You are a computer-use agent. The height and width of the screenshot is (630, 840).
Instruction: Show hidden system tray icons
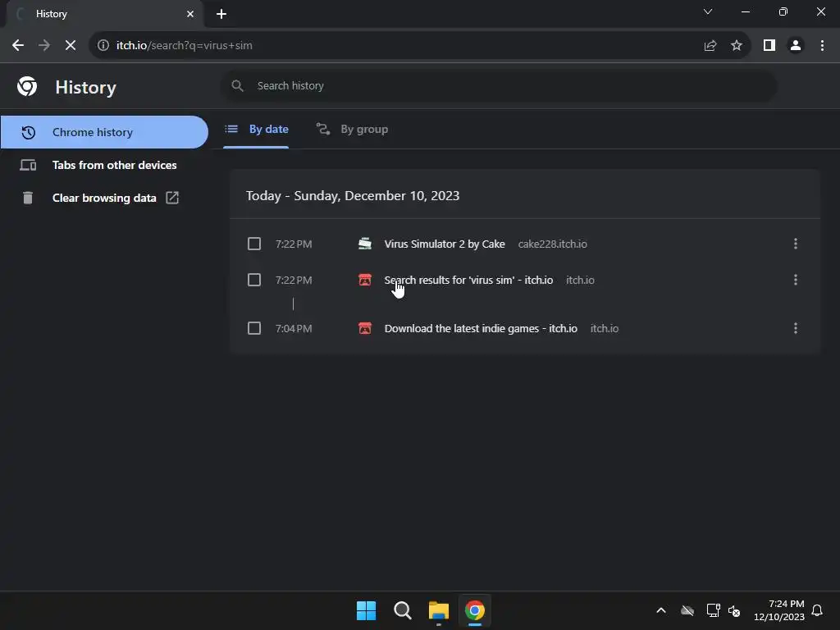click(661, 610)
